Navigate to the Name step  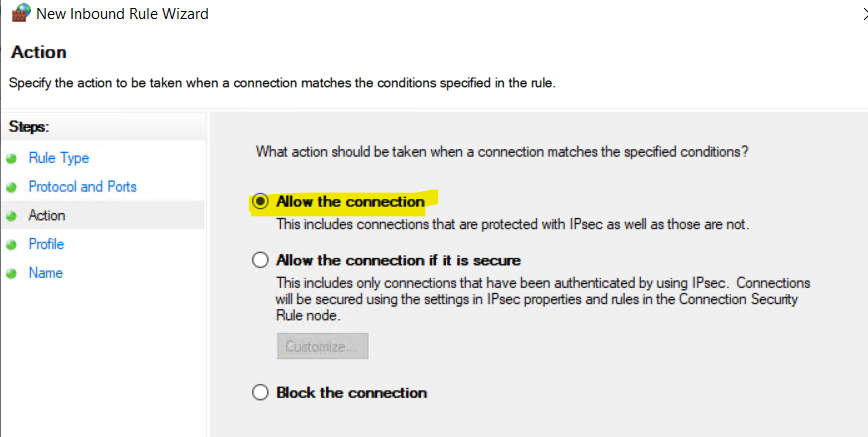coord(45,273)
